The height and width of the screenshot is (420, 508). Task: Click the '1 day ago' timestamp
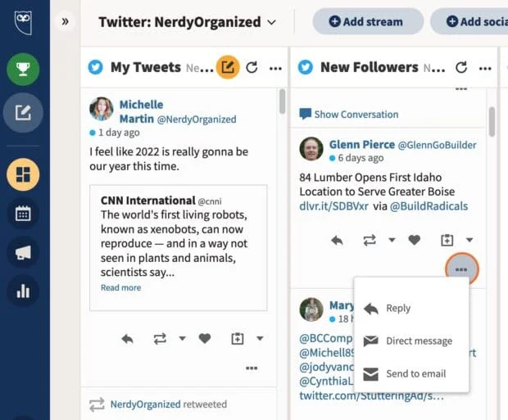[x=119, y=133]
